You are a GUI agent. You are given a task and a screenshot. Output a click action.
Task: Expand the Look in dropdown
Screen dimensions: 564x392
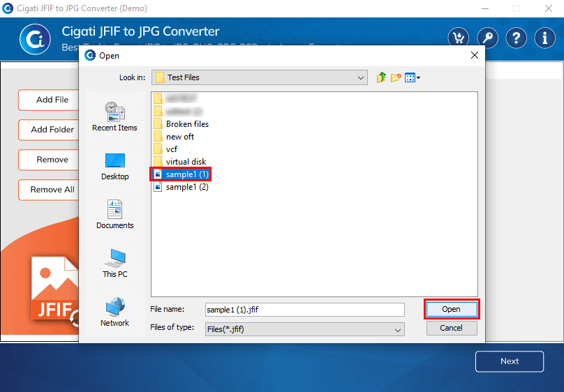[360, 77]
